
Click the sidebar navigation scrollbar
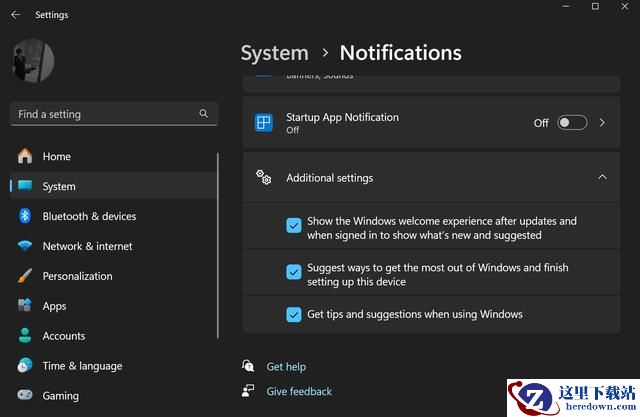(218, 246)
